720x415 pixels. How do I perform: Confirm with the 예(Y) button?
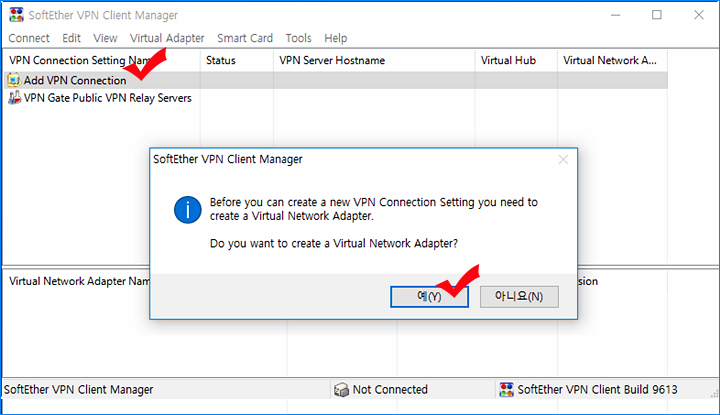429,297
